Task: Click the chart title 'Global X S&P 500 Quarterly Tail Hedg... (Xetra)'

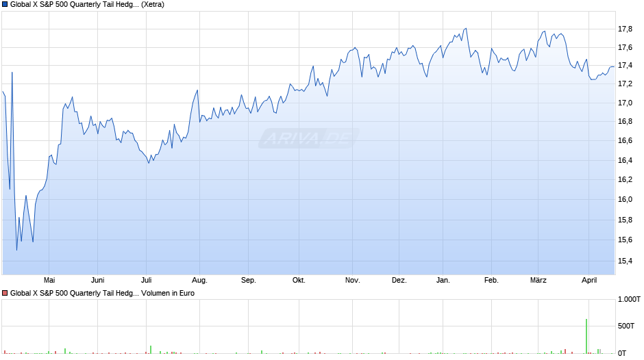Action: click(87, 5)
